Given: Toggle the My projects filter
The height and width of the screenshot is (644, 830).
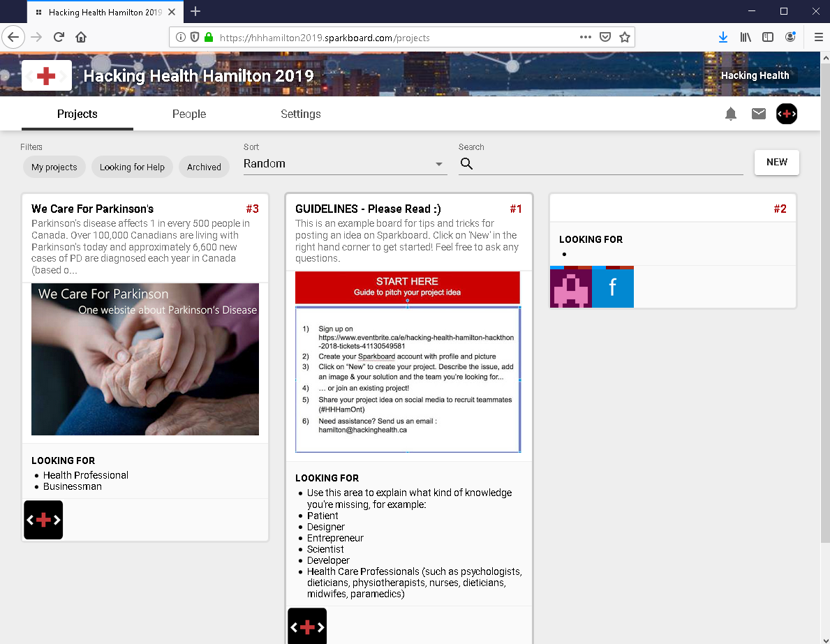Looking at the screenshot, I should click(x=54, y=167).
